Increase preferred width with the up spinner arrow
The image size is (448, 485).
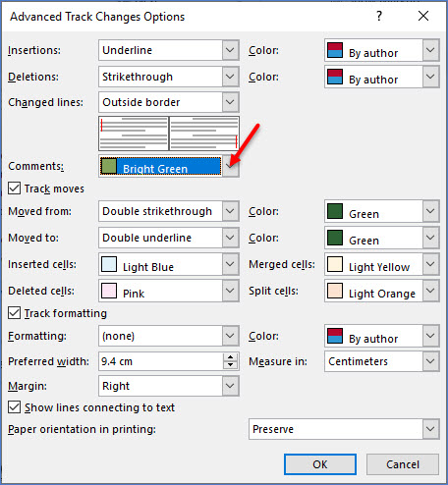(x=231, y=357)
